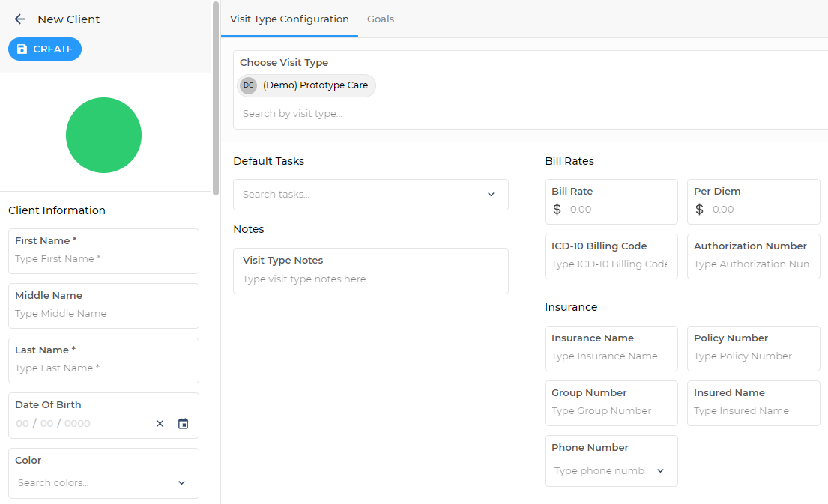Open the Default Tasks search dropdown

pos(491,195)
